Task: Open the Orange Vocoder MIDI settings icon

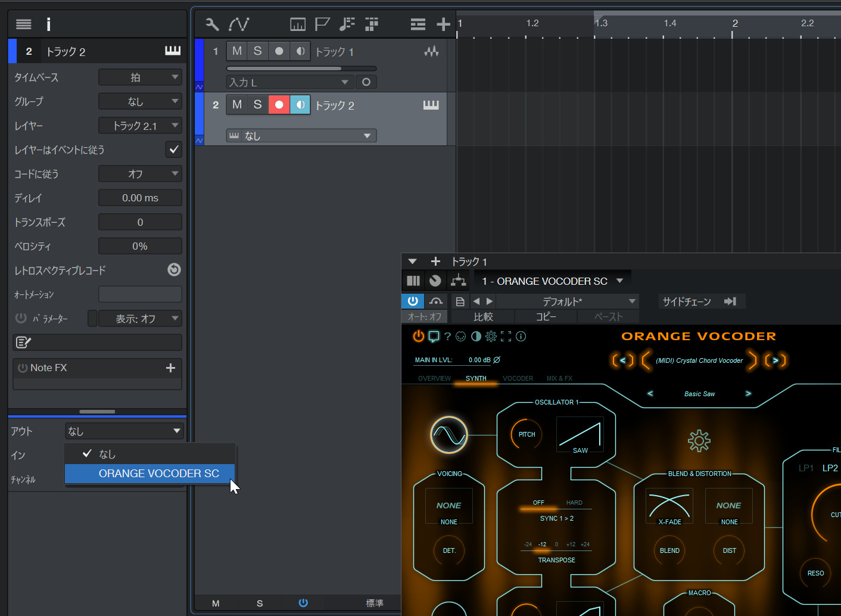Action: 461,337
